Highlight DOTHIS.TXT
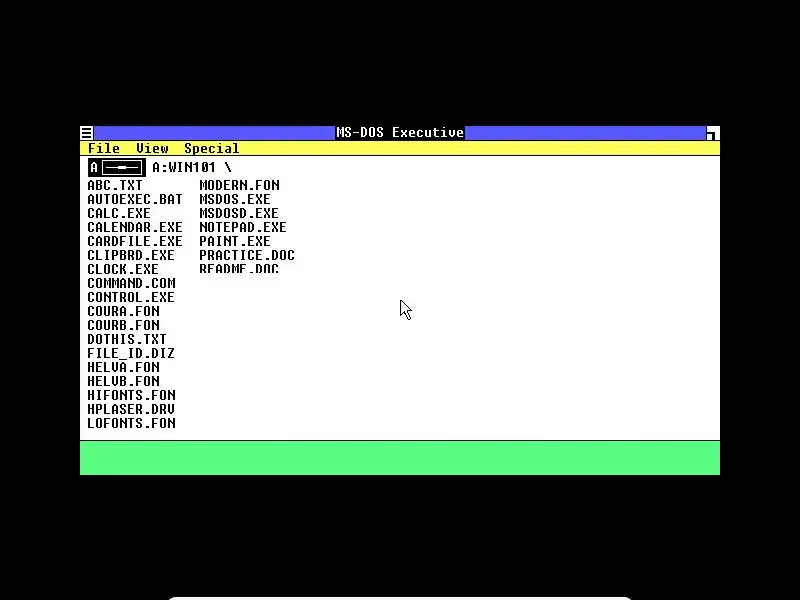This screenshot has height=600, width=800. 127,339
